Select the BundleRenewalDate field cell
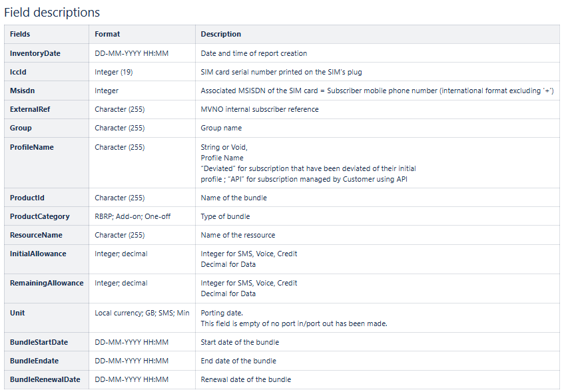The height and width of the screenshot is (392, 564). pos(47,379)
